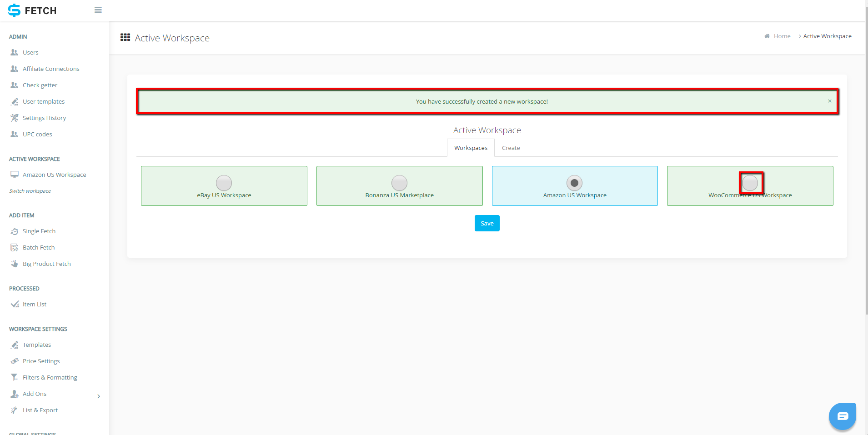
Task: Open Item List link
Action: coord(35,304)
